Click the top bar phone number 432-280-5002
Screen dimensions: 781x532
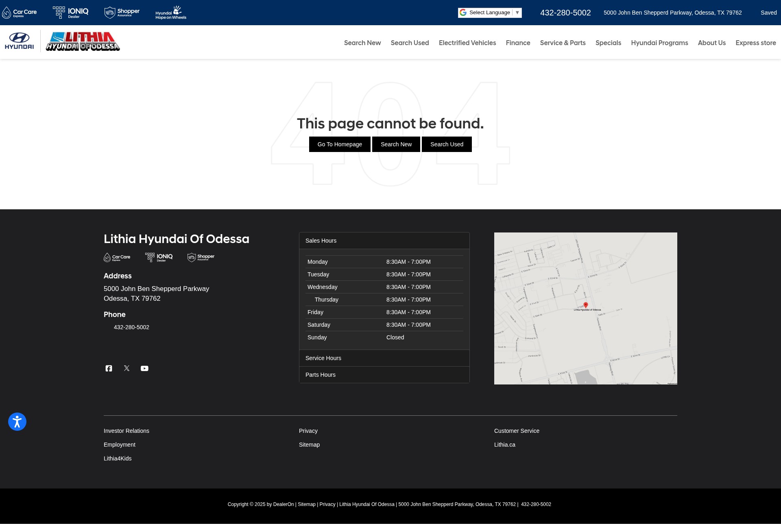click(x=565, y=13)
